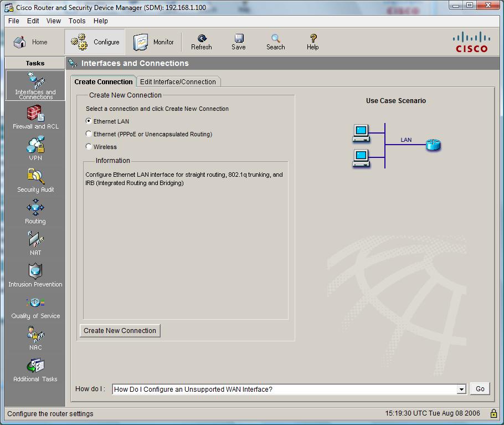Switch to the Edit Interface/Connection tab
The image size is (504, 425).
tap(178, 81)
